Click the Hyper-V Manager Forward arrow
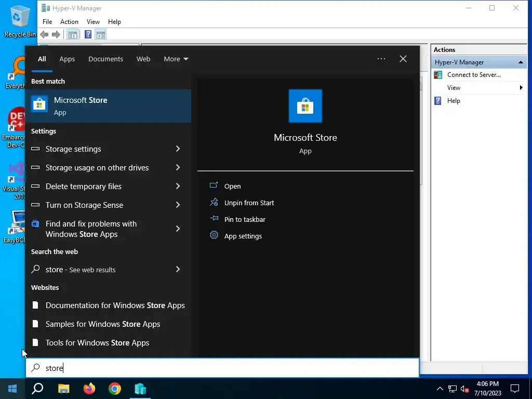532x399 pixels. (x=56, y=34)
